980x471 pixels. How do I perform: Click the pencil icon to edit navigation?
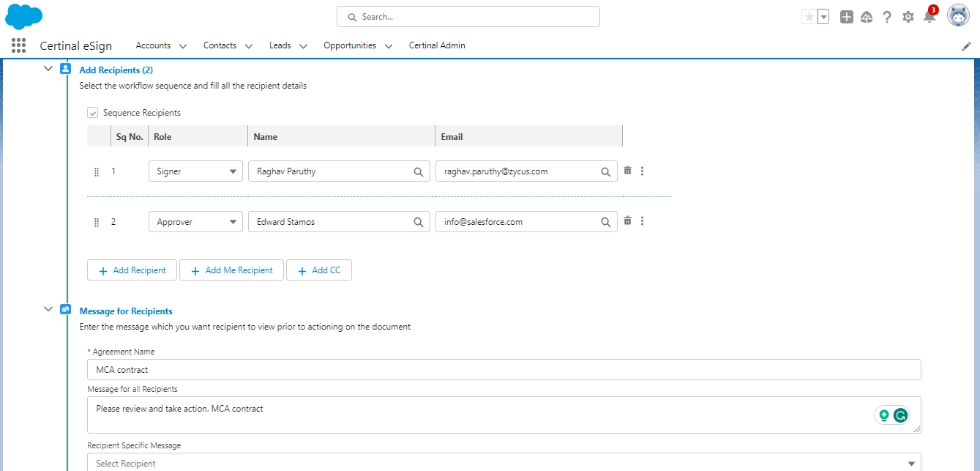coord(966,46)
